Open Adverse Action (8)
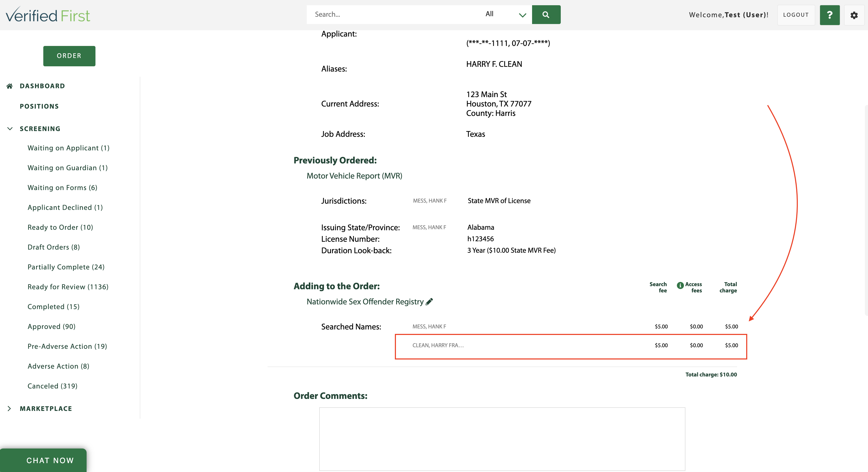 pyautogui.click(x=58, y=366)
